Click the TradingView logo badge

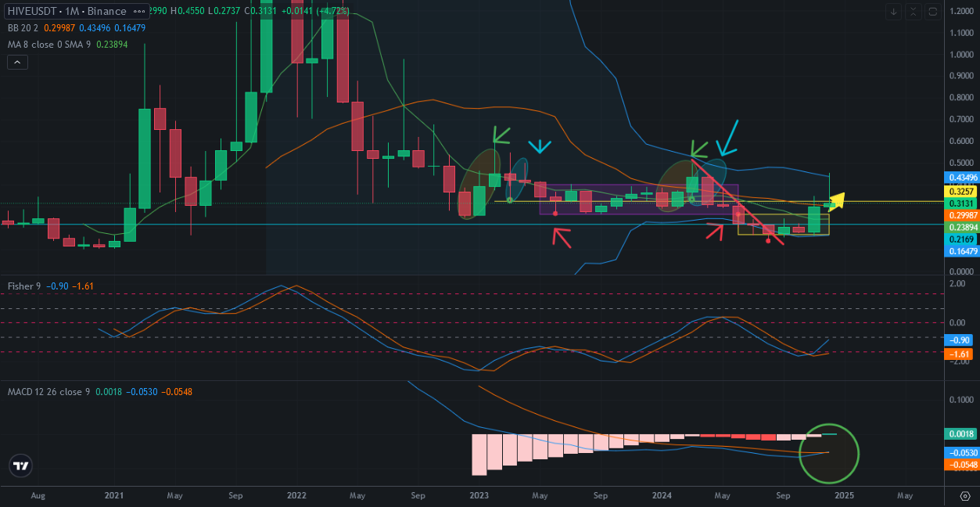pos(21,466)
